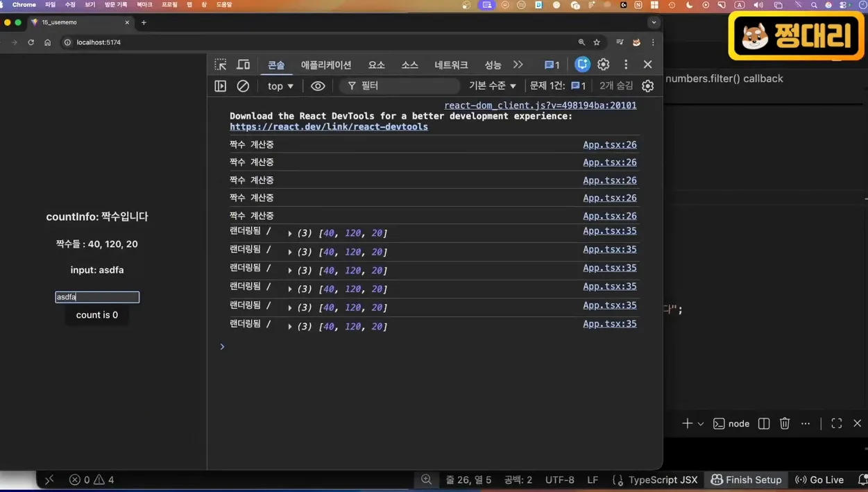The width and height of the screenshot is (868, 492).
Task: Reload the localhost:5174 page
Action: pos(31,42)
